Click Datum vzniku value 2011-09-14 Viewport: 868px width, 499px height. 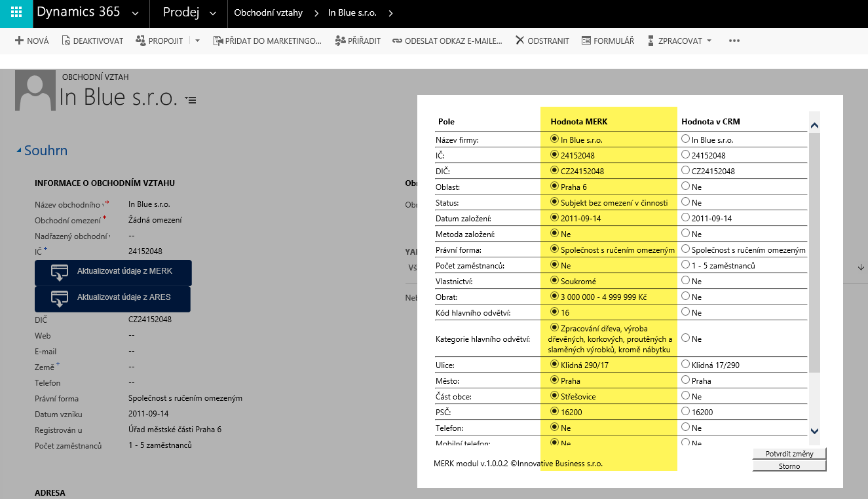coord(149,414)
